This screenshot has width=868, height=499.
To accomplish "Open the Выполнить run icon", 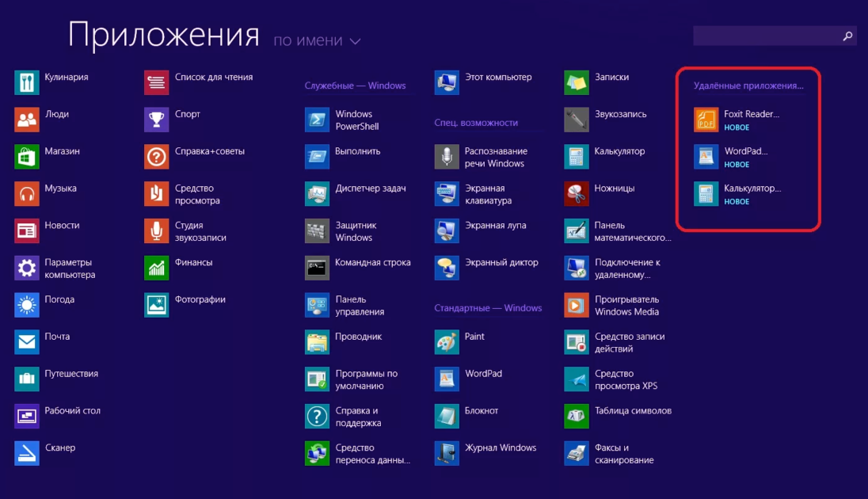I will 318,157.
